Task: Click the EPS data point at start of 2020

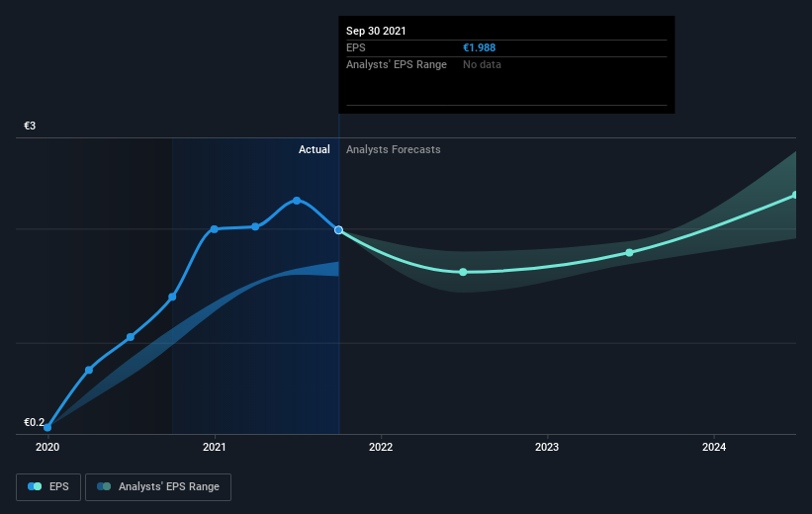Action: (x=47, y=428)
